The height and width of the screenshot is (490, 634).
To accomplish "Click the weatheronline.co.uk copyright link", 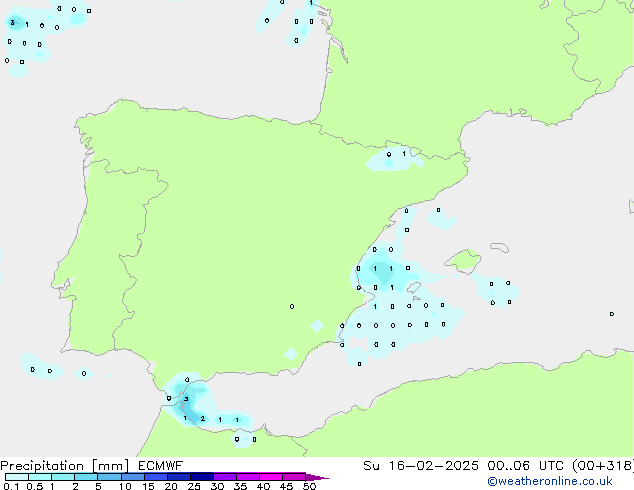I will tap(549, 481).
